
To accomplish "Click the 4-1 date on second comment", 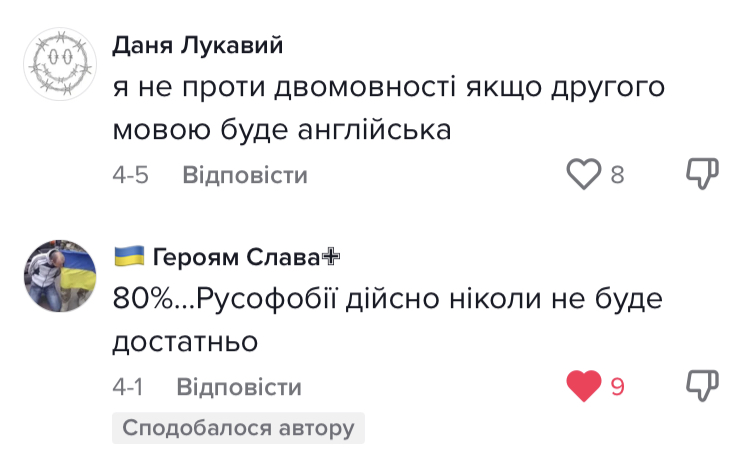I will [130, 387].
